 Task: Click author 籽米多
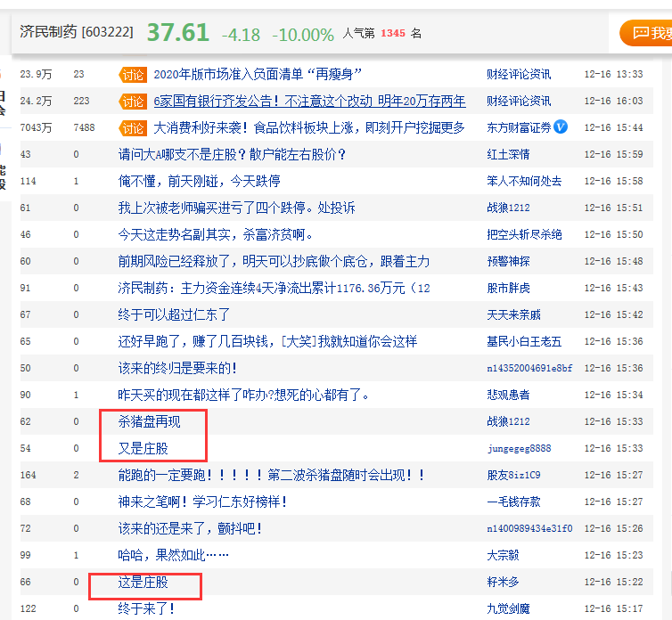[x=503, y=583]
